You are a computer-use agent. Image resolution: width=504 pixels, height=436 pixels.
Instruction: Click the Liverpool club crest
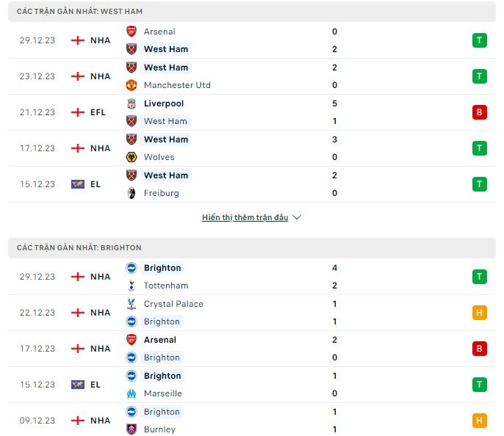tap(132, 103)
